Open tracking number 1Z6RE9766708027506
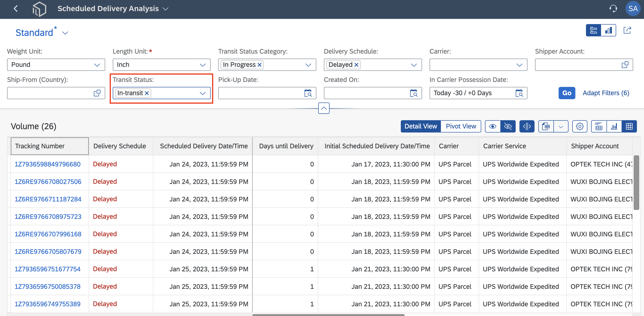644x316 pixels. (x=48, y=182)
